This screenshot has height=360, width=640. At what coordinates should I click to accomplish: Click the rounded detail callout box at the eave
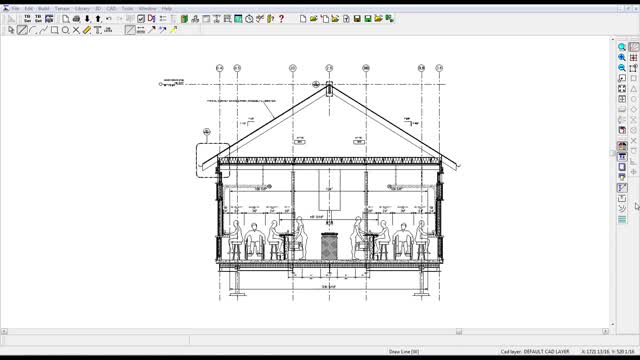tap(213, 160)
